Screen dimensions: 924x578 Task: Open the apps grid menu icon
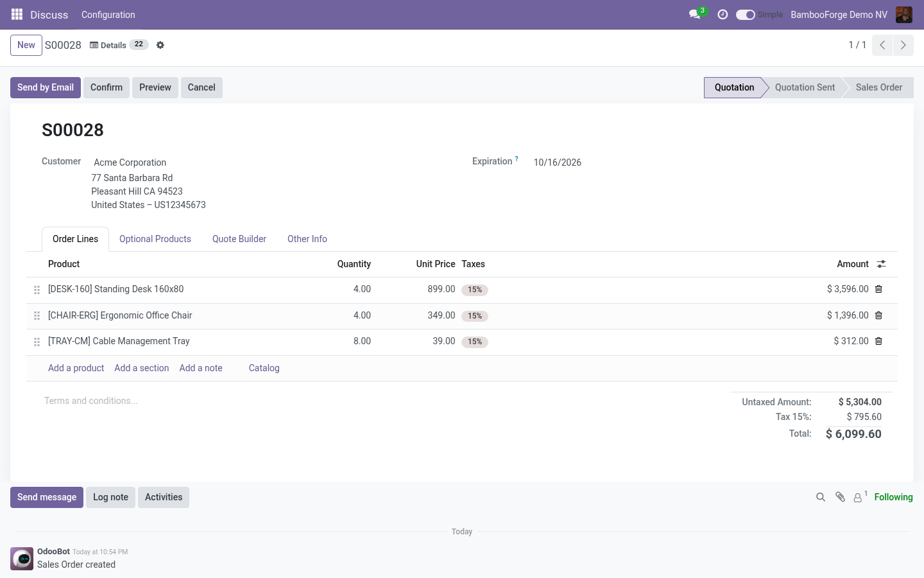(x=17, y=14)
